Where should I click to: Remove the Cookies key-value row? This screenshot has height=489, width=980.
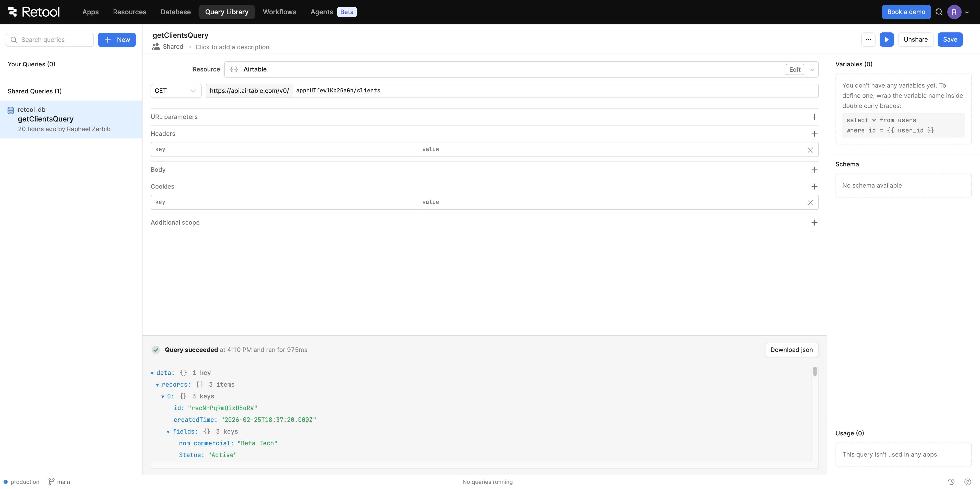coord(810,203)
